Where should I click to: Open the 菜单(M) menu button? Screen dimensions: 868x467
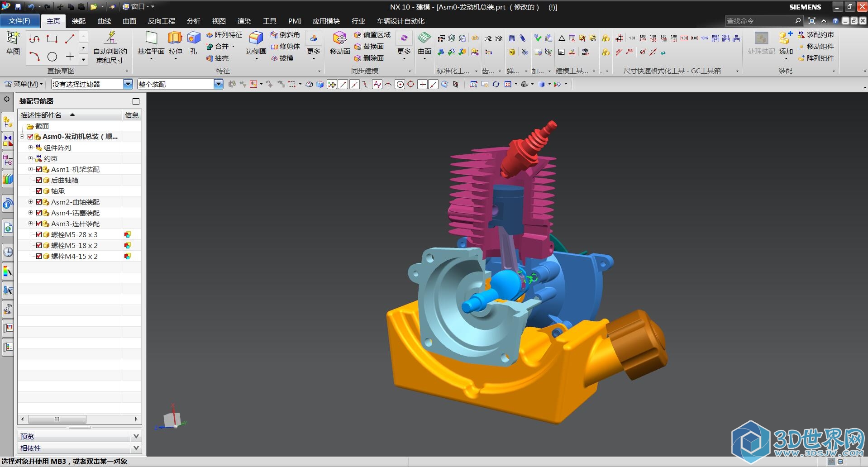[x=24, y=84]
